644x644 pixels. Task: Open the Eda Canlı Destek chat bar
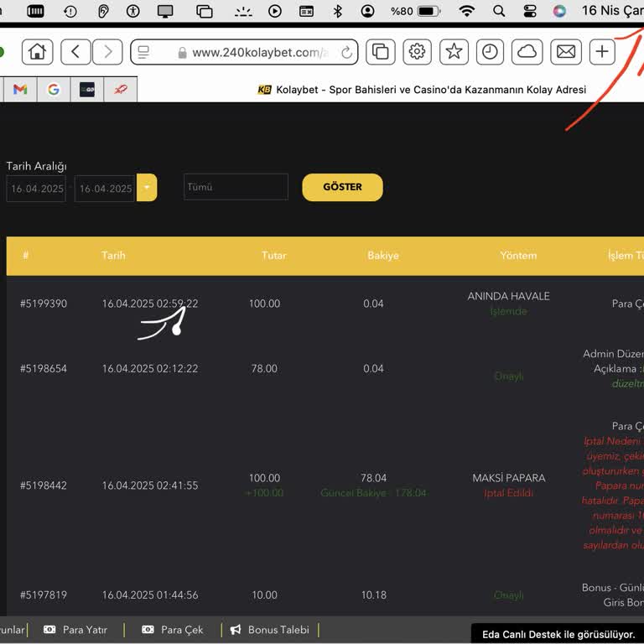coord(558,634)
